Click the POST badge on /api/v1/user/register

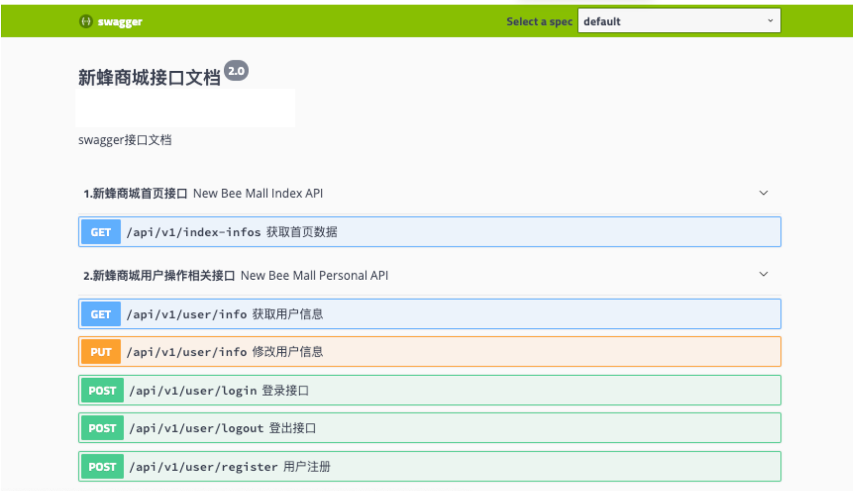[x=102, y=466]
